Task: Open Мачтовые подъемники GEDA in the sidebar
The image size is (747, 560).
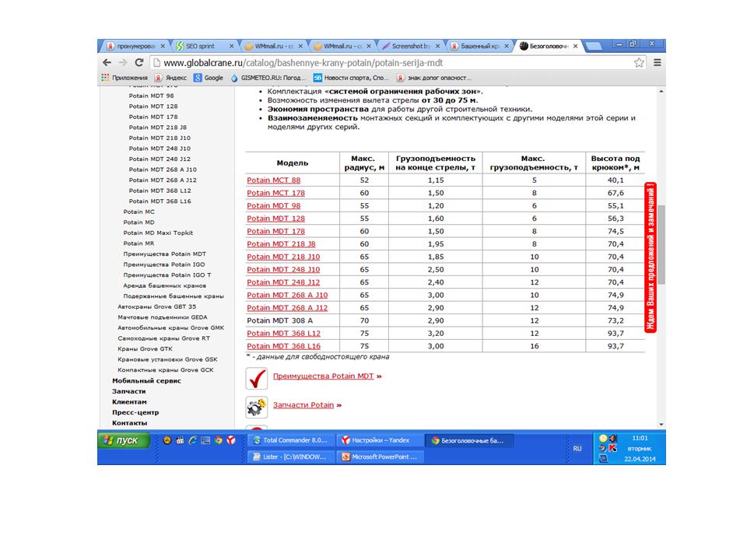Action: (163, 317)
